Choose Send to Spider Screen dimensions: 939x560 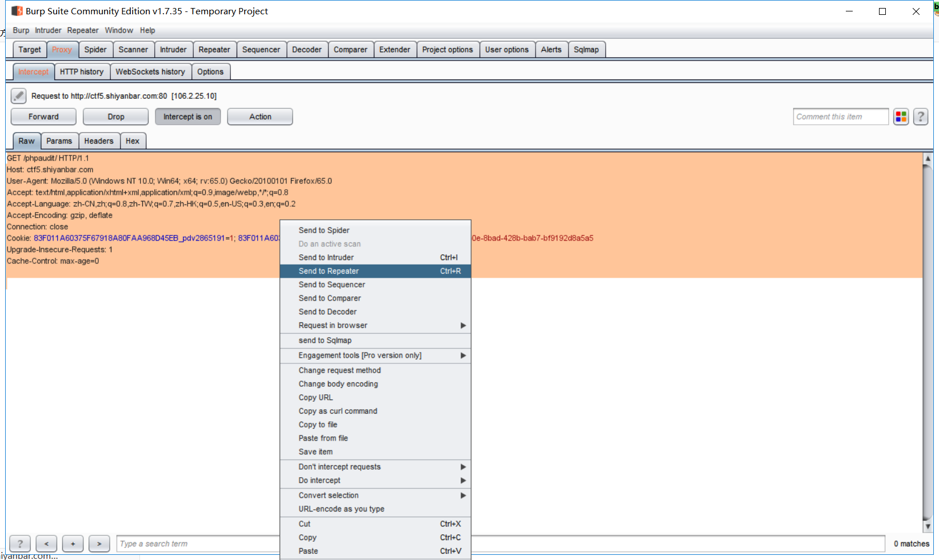[375, 230]
